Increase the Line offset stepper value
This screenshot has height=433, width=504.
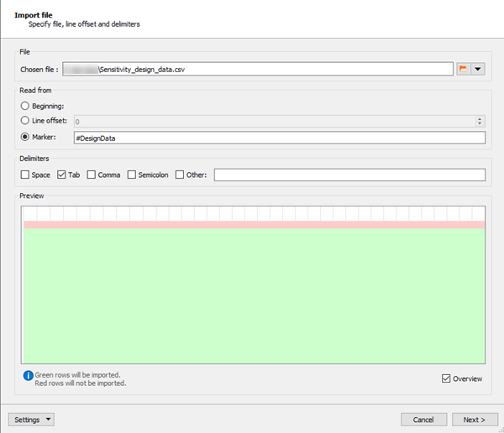[480, 119]
